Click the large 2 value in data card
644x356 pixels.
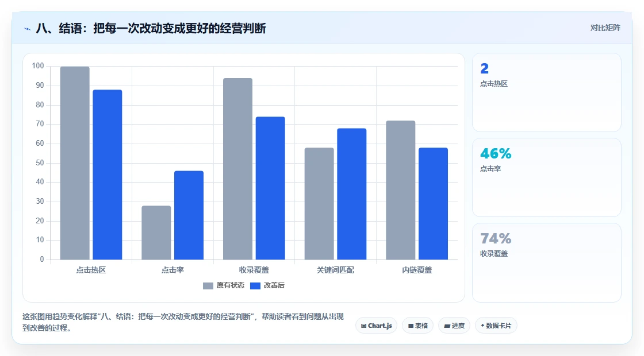pos(485,68)
